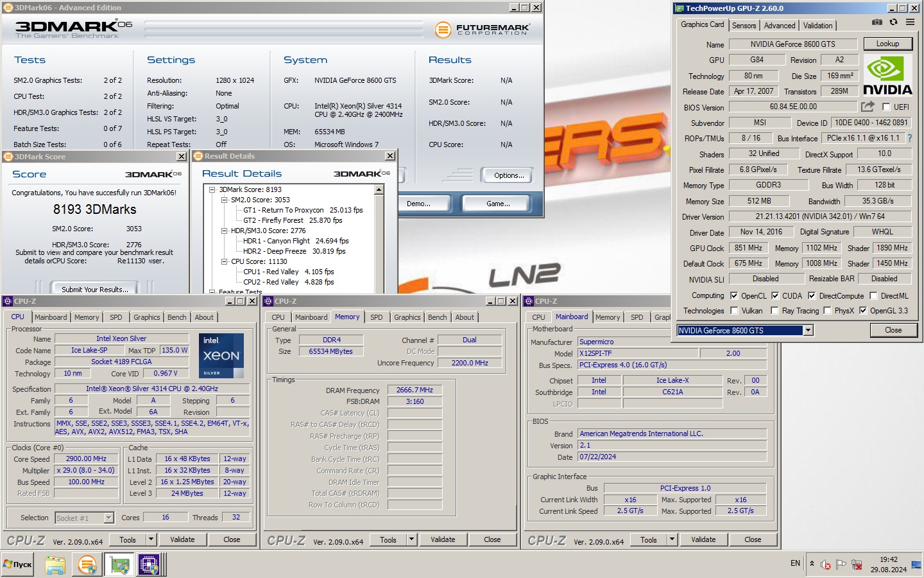Screen dimensions: 924x578
Task: Switch to CPU-Z via its taskbar icon
Action: click(x=149, y=565)
